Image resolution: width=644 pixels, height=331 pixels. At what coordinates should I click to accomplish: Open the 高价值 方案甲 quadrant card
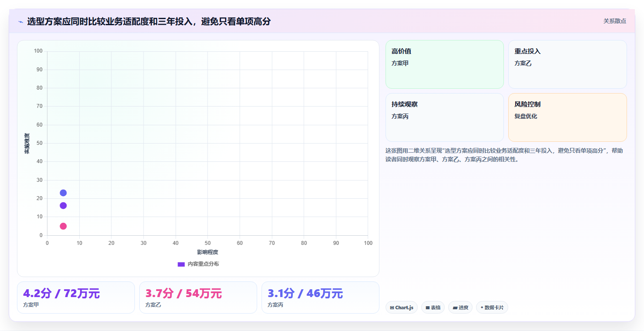click(x=444, y=64)
